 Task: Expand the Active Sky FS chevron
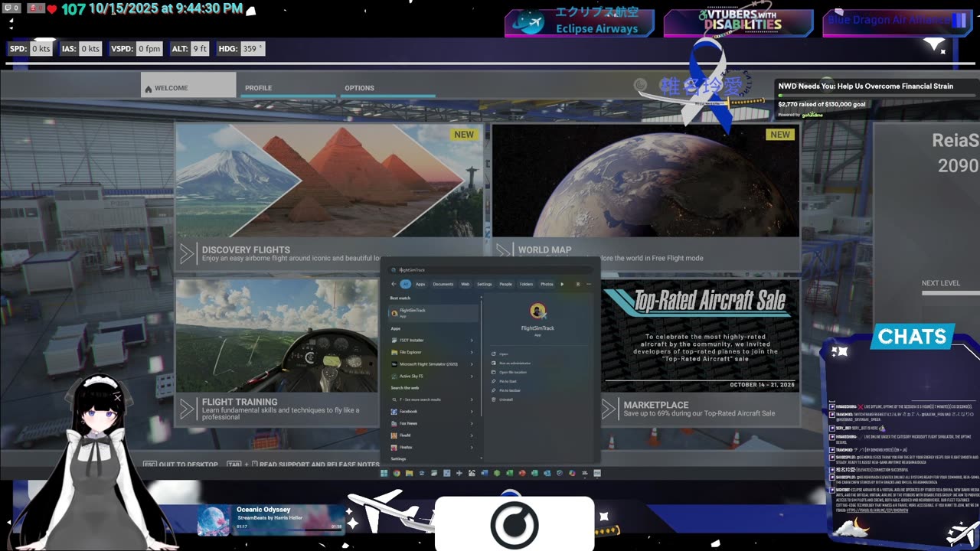pyautogui.click(x=472, y=377)
